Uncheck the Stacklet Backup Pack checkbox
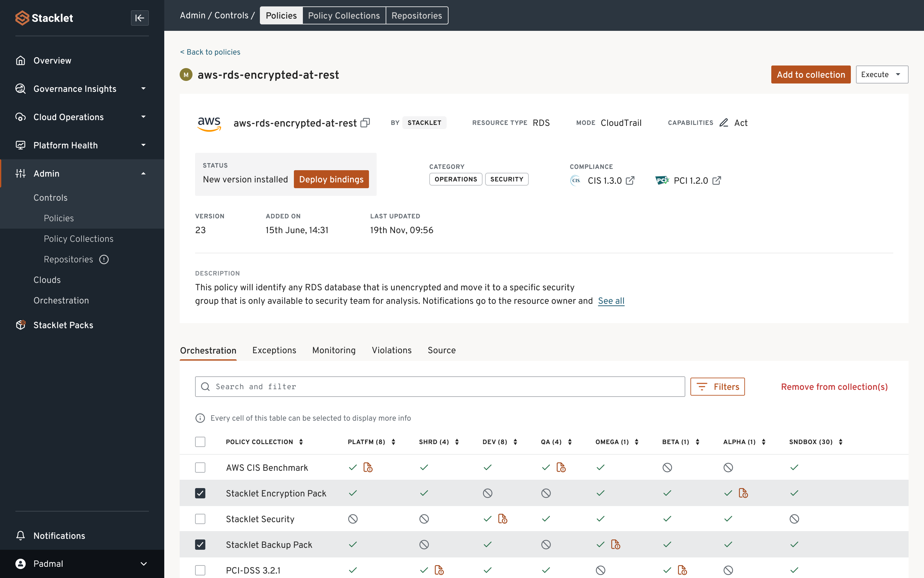The height and width of the screenshot is (578, 924). [200, 544]
